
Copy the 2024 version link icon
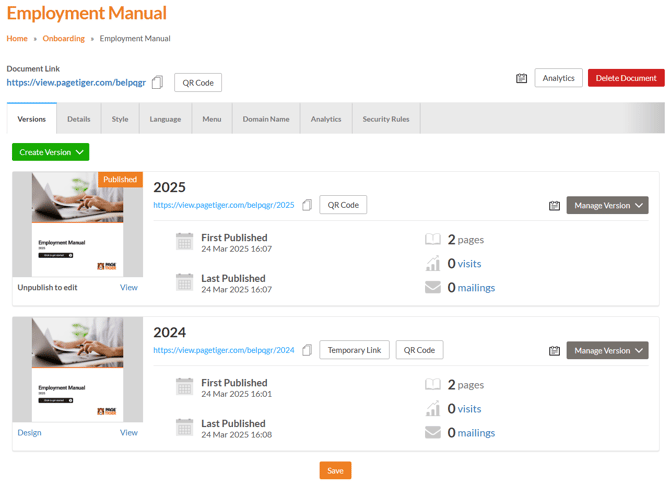(307, 350)
